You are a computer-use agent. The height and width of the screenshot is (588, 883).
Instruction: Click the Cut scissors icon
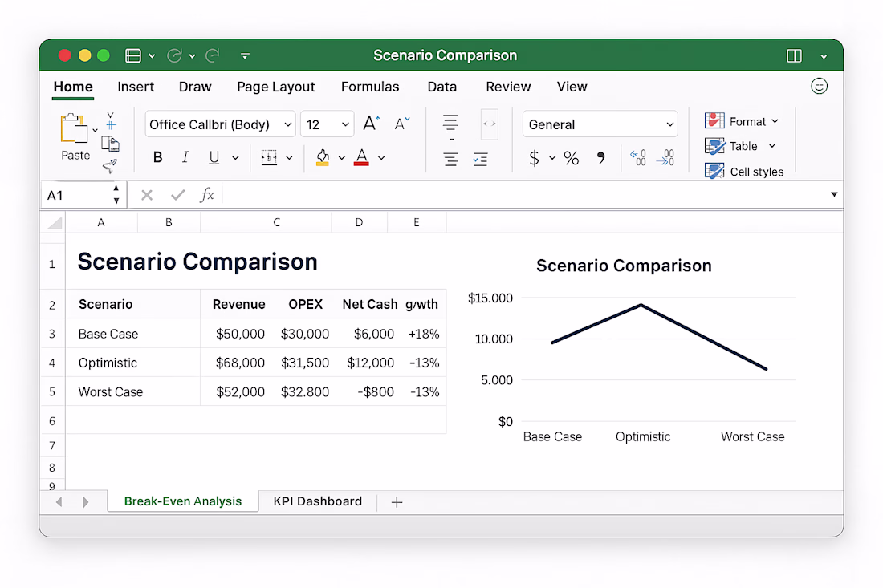111,121
